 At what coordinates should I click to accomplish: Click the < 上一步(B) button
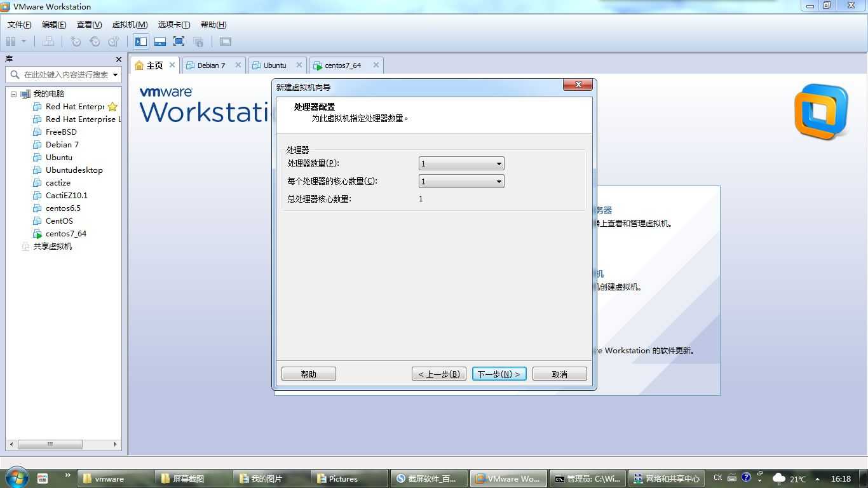point(439,374)
